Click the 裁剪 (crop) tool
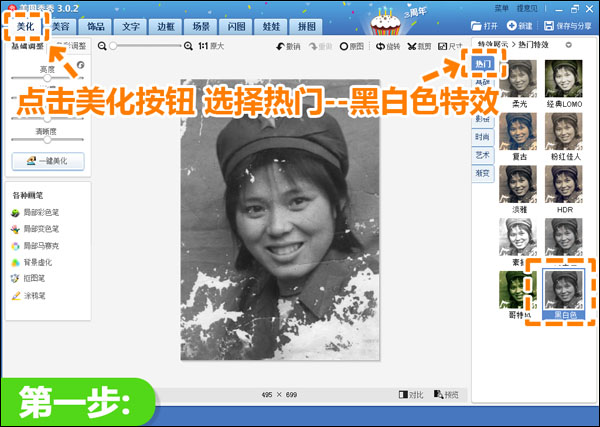This screenshot has height=427, width=600. point(419,46)
